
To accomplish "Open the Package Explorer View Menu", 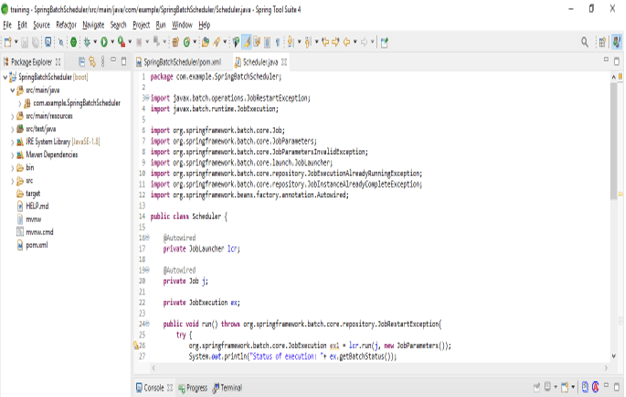I will tap(103, 62).
